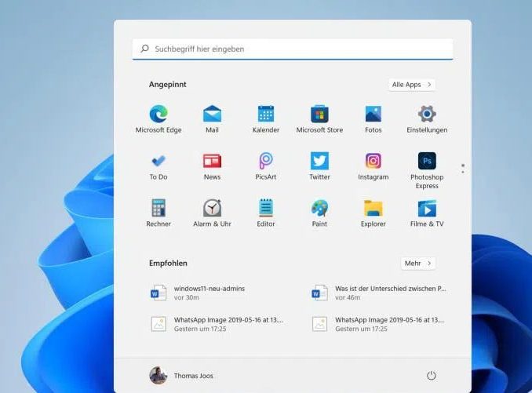Open the Kalender app
Viewport: 532px width, 393px height.
(266, 118)
